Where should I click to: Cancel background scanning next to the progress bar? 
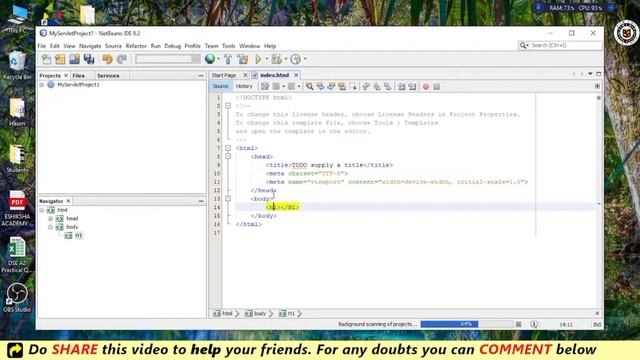pyautogui.click(x=518, y=324)
